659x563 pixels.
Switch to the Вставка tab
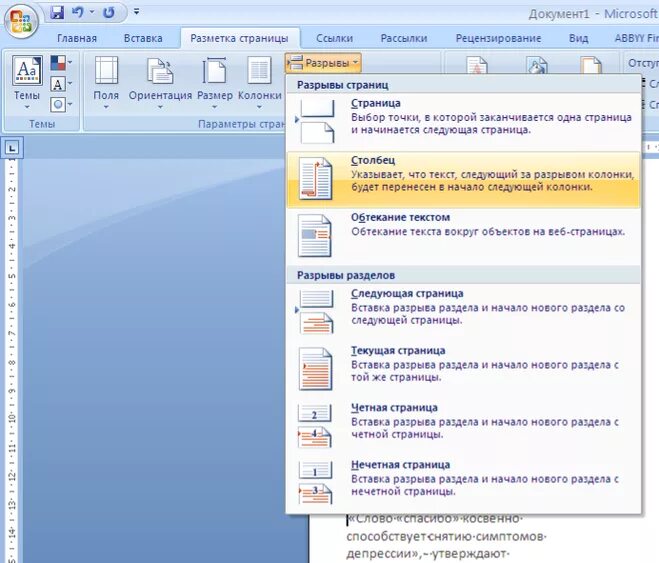tap(143, 38)
